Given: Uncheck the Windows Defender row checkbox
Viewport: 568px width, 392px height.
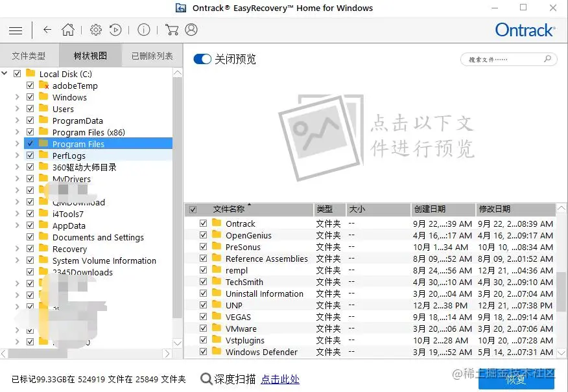Looking at the screenshot, I should (x=203, y=351).
